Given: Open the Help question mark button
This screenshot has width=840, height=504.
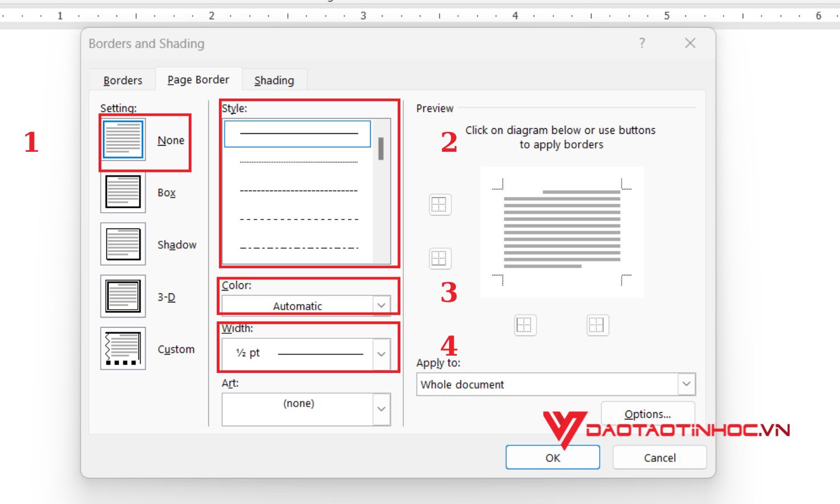Looking at the screenshot, I should click(642, 43).
